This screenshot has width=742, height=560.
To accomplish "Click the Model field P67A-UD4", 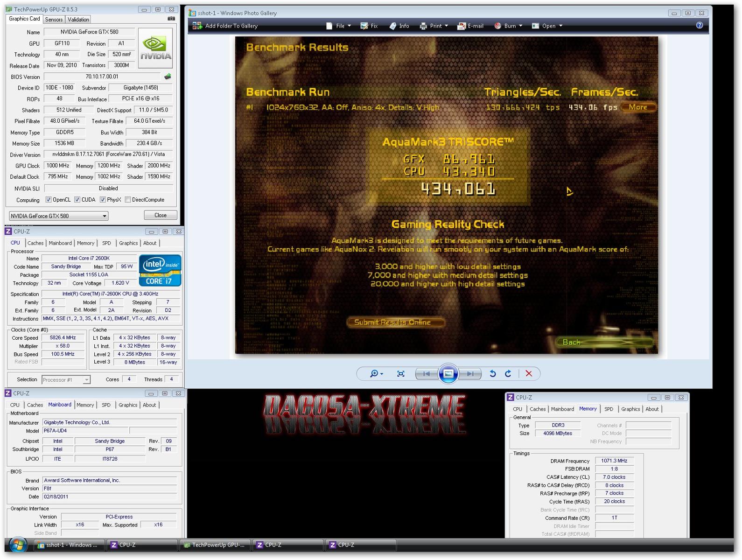I will pos(85,431).
